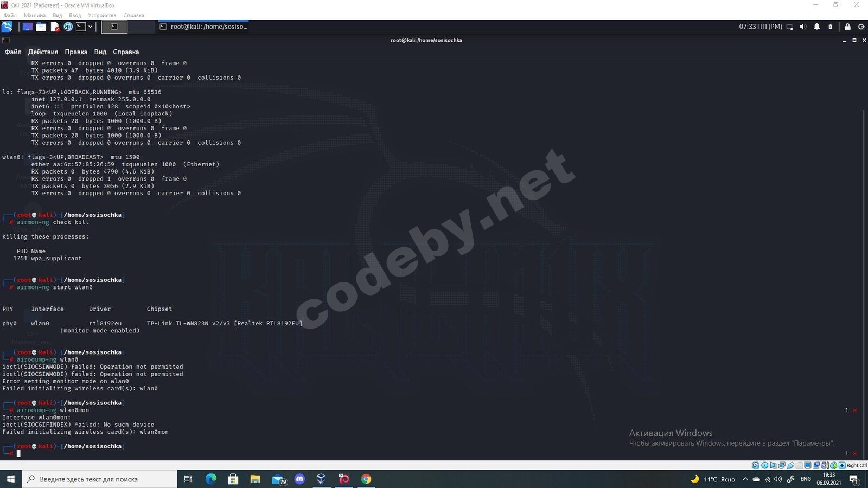Click VirtualBox optical drive indicator
The image size is (868, 488).
(764, 465)
